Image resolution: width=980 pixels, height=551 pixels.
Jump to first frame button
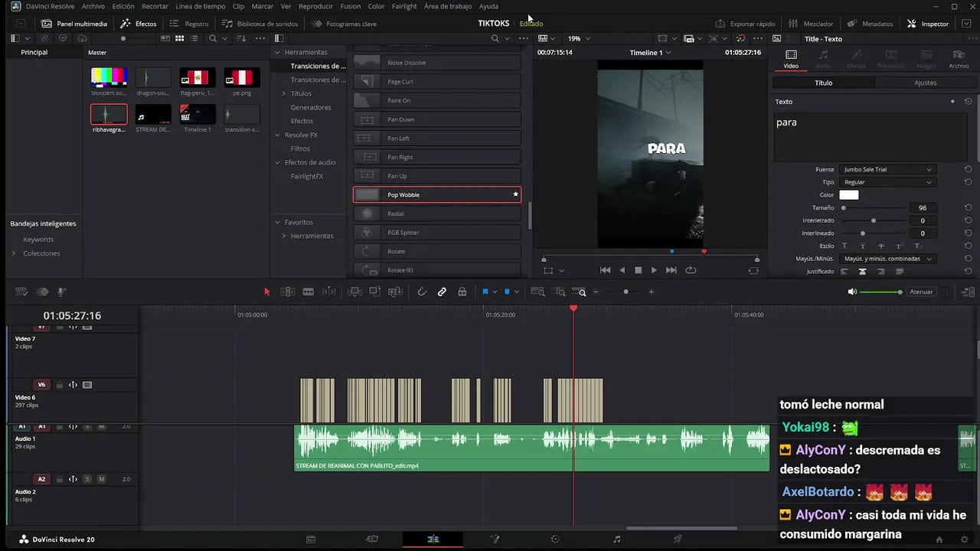[x=605, y=270]
